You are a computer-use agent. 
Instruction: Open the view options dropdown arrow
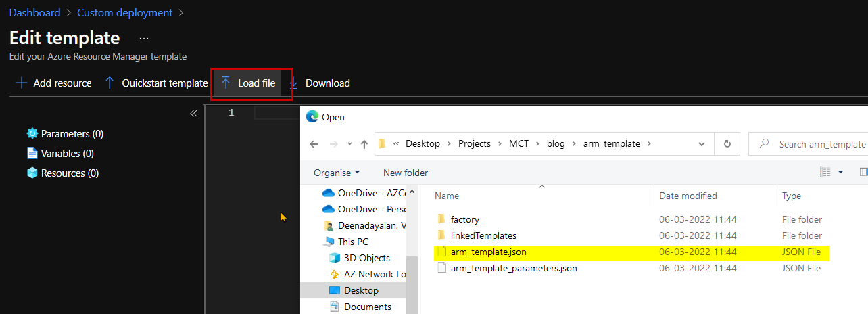click(x=841, y=173)
